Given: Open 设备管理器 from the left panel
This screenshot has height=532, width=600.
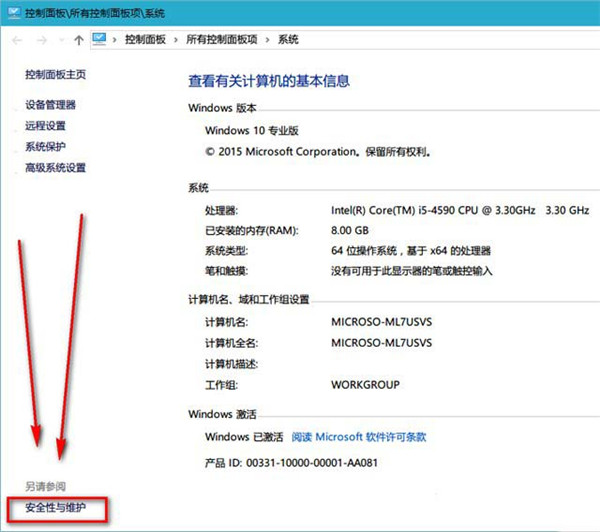Looking at the screenshot, I should click(50, 105).
